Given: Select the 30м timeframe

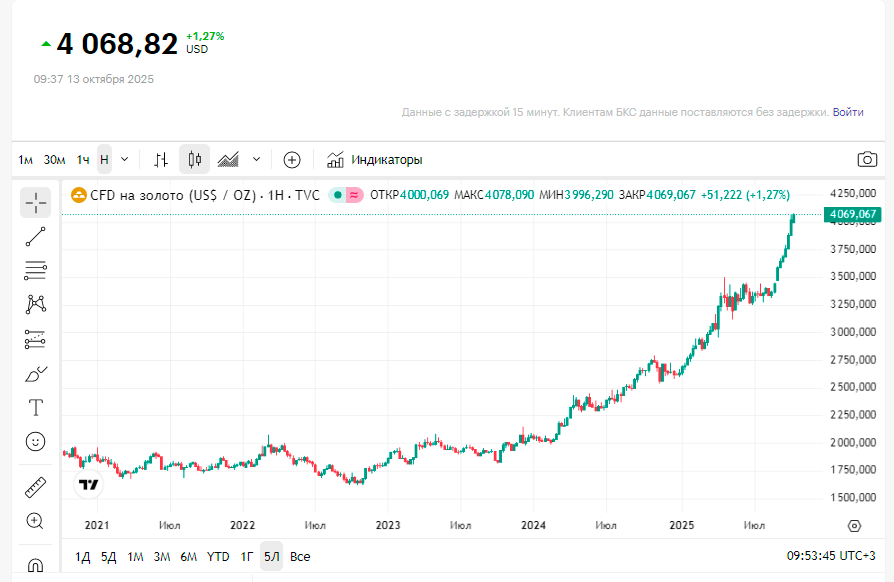Looking at the screenshot, I should [x=55, y=160].
